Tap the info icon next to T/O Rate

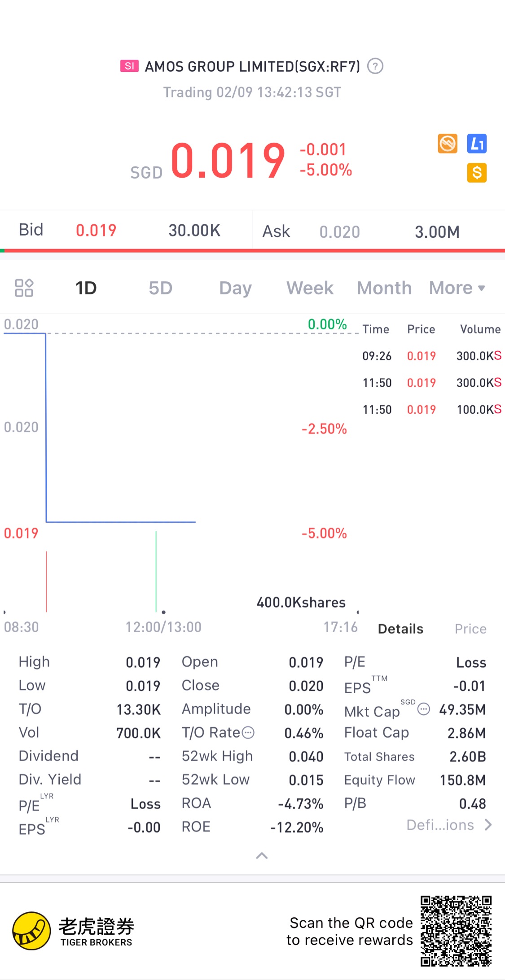tap(248, 733)
